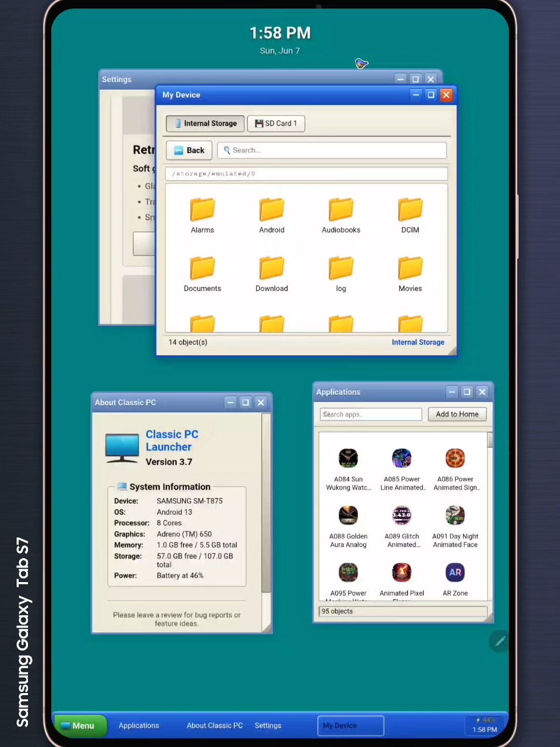The width and height of the screenshot is (560, 747).
Task: Click '95 objects' status text
Action: [x=337, y=611]
